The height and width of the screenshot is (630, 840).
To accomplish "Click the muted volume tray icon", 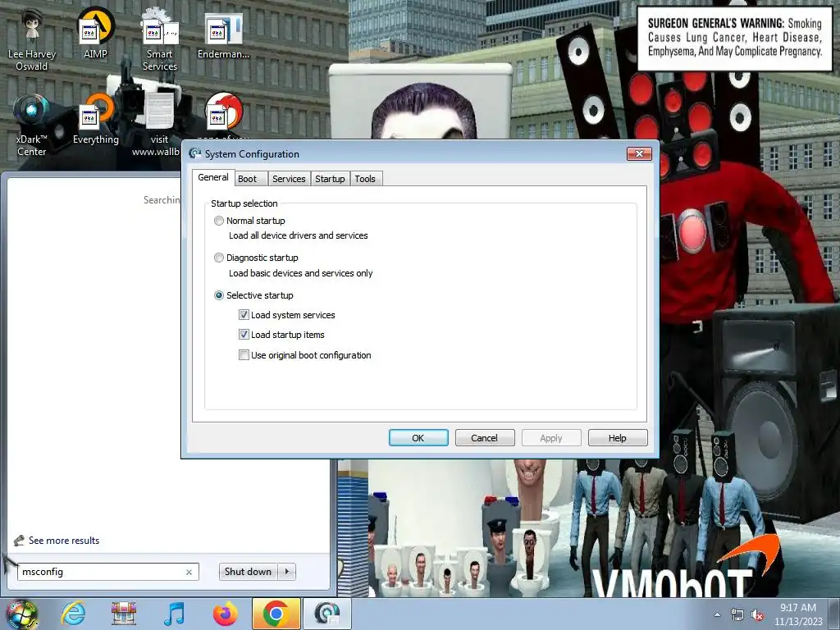I will pyautogui.click(x=757, y=615).
